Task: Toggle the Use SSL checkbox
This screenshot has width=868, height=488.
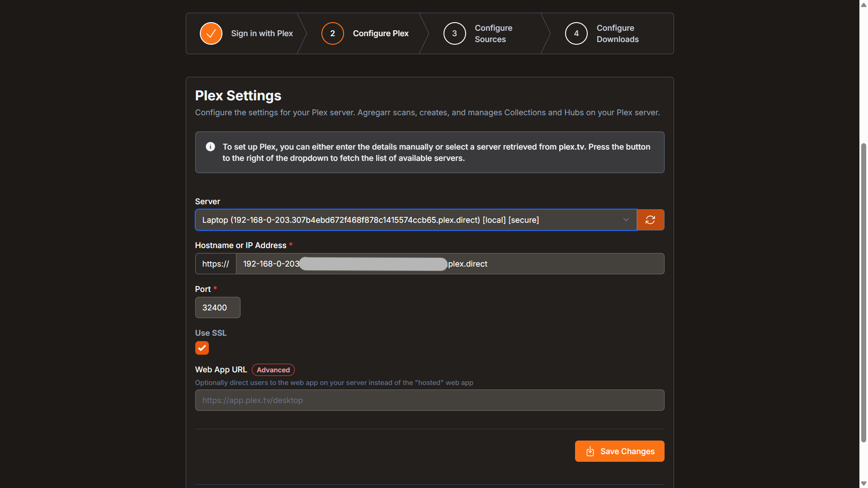Action: pyautogui.click(x=202, y=348)
